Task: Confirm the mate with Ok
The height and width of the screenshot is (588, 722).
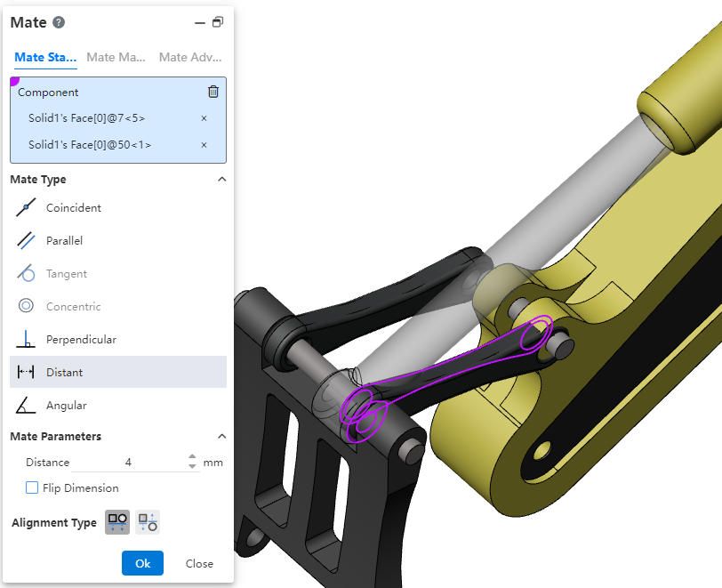Action: pos(143,563)
